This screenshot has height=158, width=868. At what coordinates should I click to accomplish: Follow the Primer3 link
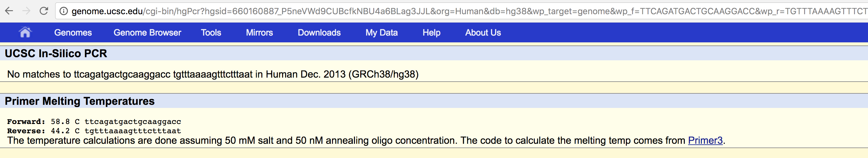pos(705,140)
